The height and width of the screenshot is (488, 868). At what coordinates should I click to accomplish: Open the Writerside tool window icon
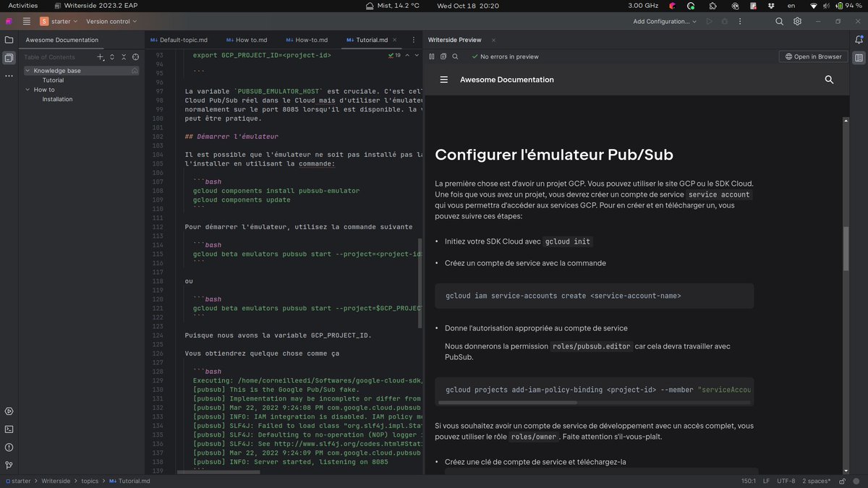9,58
